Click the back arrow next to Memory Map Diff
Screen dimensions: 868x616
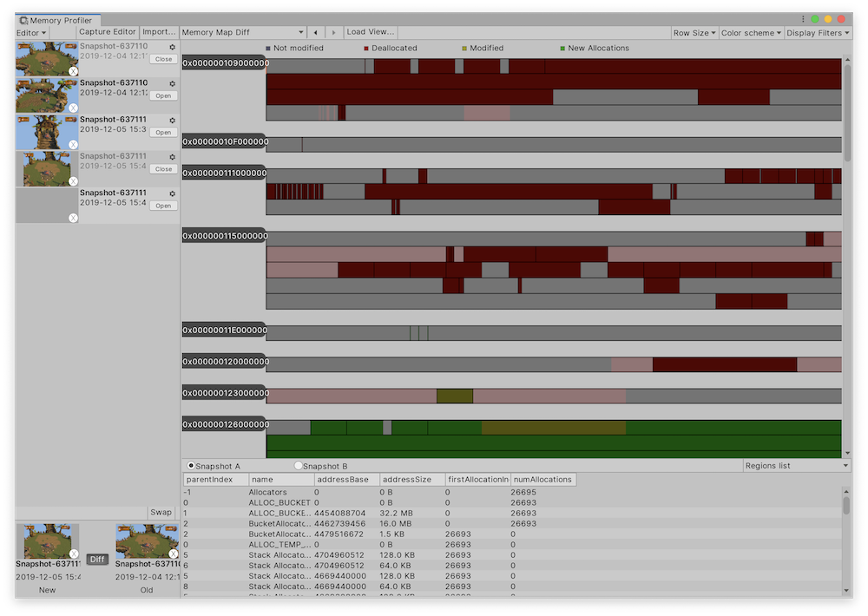click(316, 31)
